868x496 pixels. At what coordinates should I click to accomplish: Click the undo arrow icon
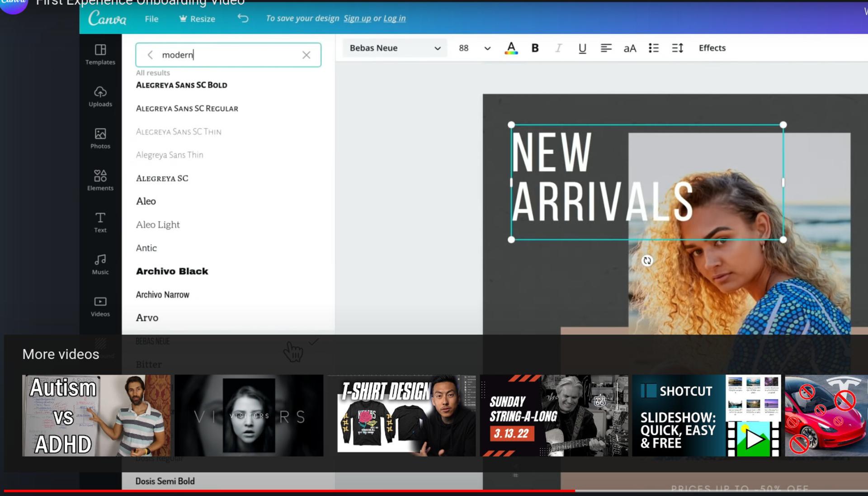click(243, 18)
